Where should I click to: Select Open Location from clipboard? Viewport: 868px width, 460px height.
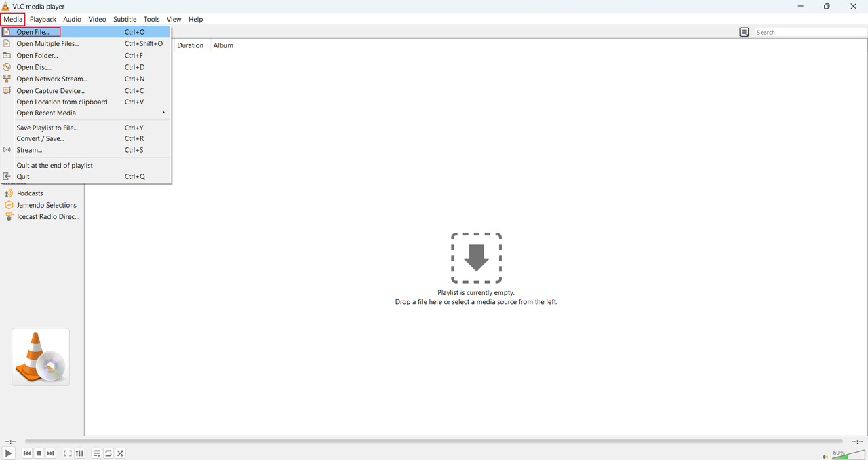click(x=85, y=102)
